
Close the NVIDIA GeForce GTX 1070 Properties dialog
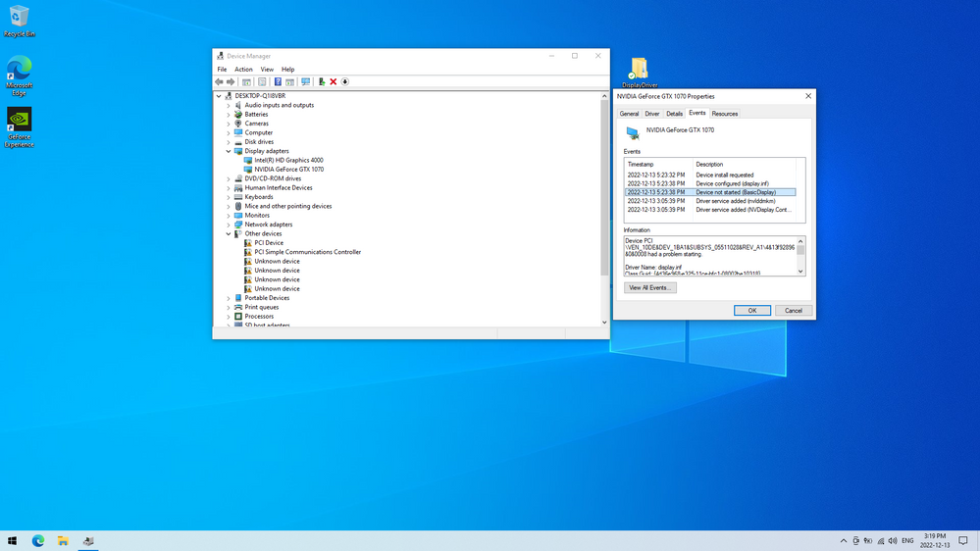click(808, 96)
